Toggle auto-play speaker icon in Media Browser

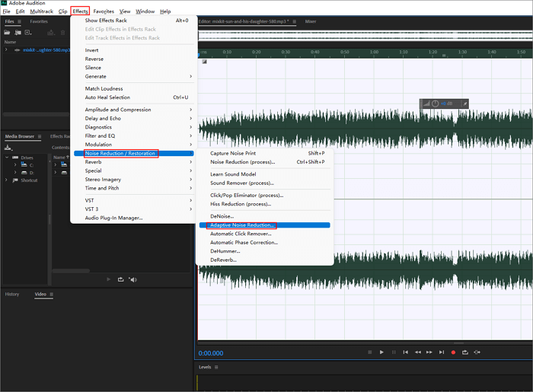132,279
